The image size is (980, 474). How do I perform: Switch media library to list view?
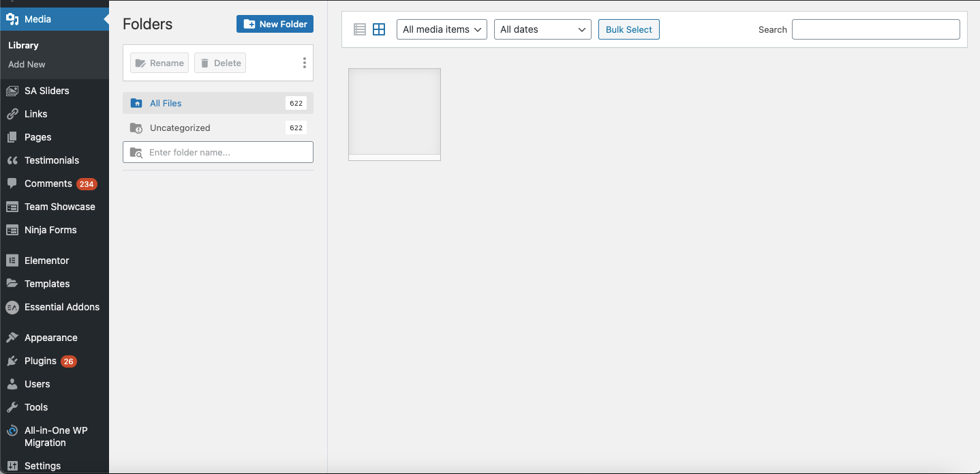pyautogui.click(x=360, y=29)
